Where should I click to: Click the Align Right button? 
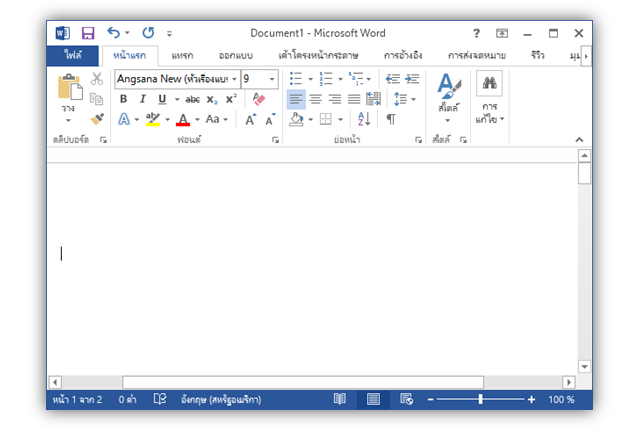tap(335, 99)
